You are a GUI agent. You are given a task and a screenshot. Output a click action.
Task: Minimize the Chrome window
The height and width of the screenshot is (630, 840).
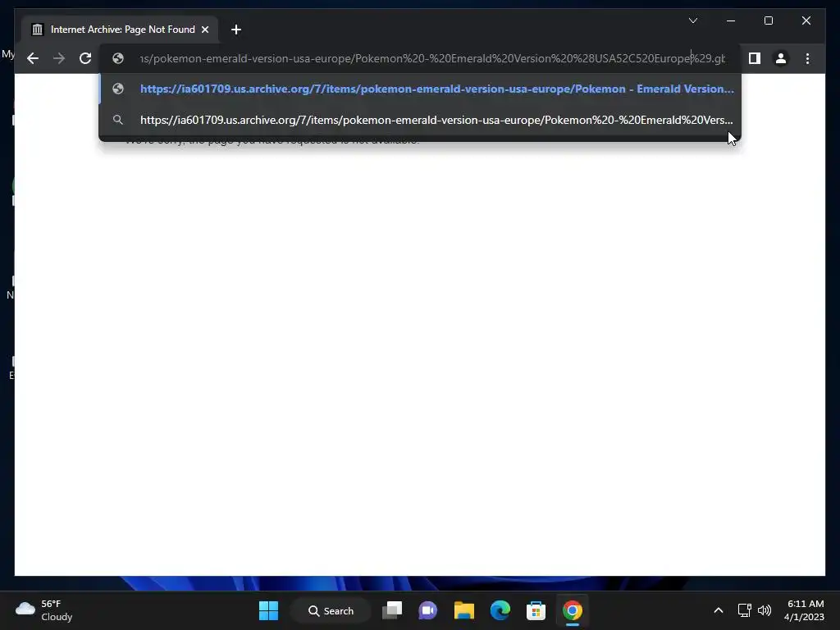pyautogui.click(x=731, y=21)
